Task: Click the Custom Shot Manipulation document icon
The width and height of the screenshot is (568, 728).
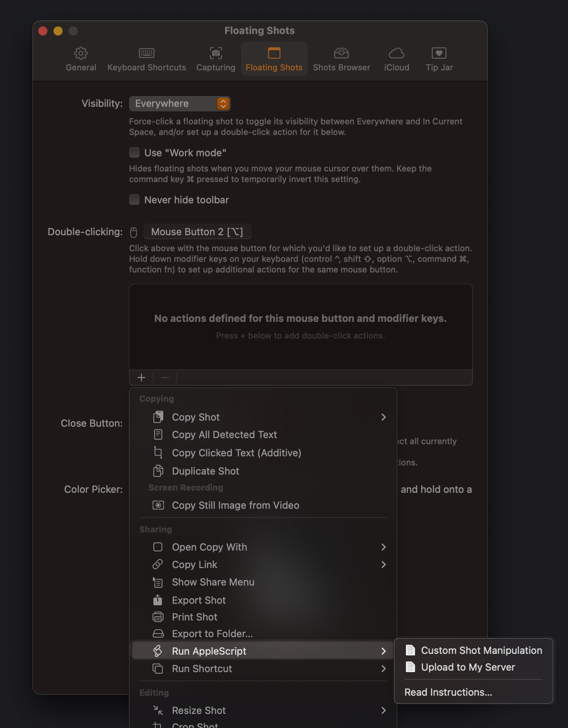Action: coord(410,650)
